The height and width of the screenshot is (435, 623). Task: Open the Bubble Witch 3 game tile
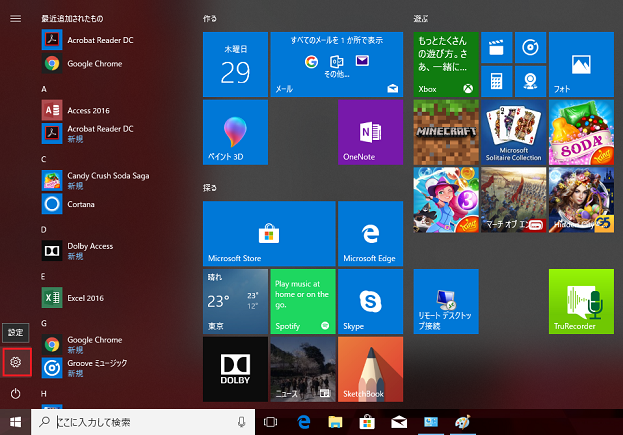click(446, 200)
